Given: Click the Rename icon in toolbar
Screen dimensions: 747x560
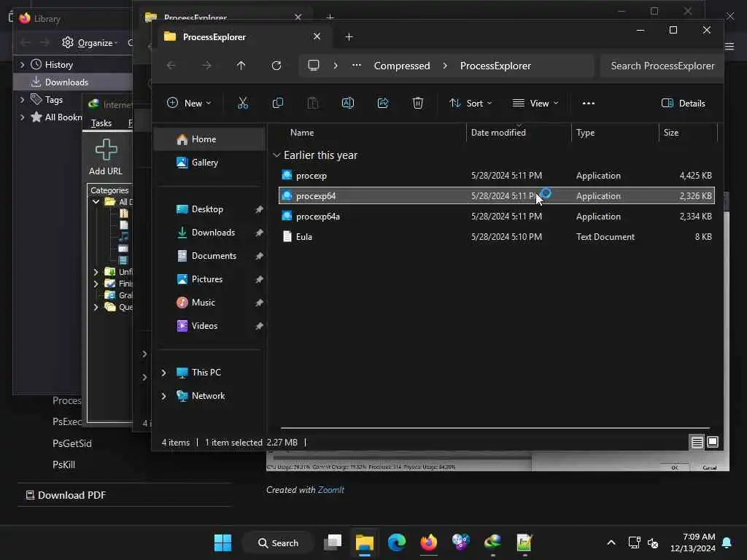Looking at the screenshot, I should point(348,103).
